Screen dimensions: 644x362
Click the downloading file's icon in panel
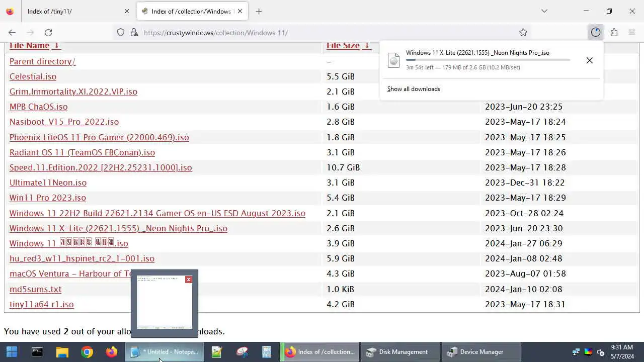pos(394,60)
